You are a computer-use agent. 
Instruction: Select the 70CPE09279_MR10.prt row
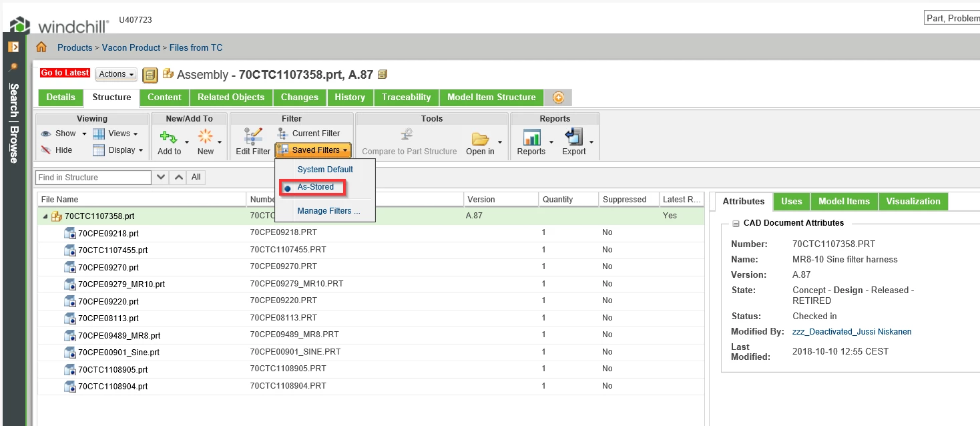(371, 284)
